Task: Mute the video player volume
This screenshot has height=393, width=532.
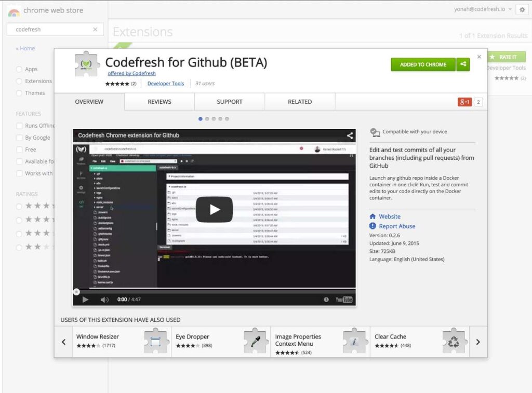Action: coord(103,300)
